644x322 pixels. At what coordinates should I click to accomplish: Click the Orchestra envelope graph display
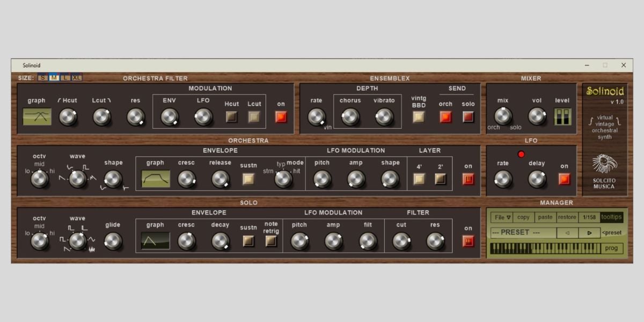tap(156, 179)
